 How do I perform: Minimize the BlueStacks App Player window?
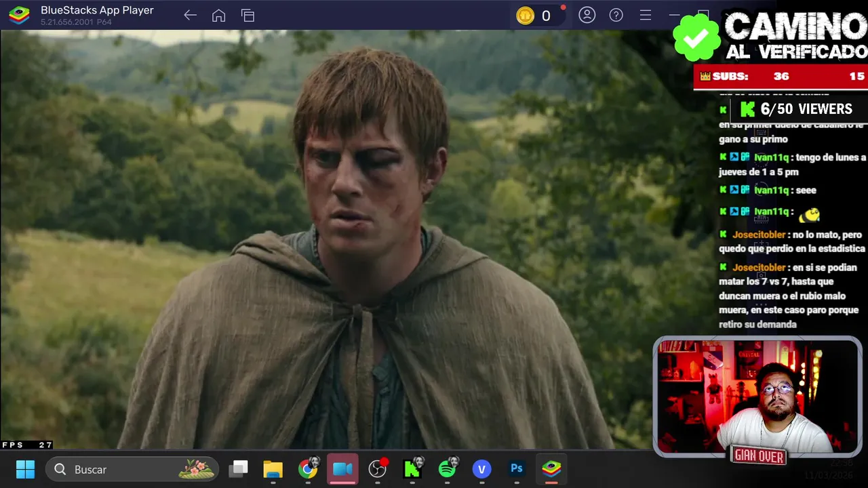[674, 15]
